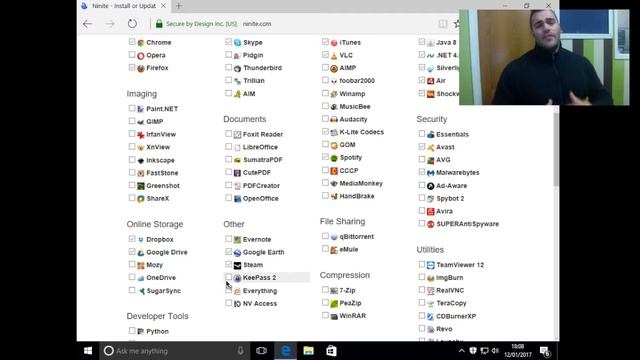The width and height of the screenshot is (640, 360).
Task: Enable the ImgBurn checkbox
Action: (x=422, y=277)
